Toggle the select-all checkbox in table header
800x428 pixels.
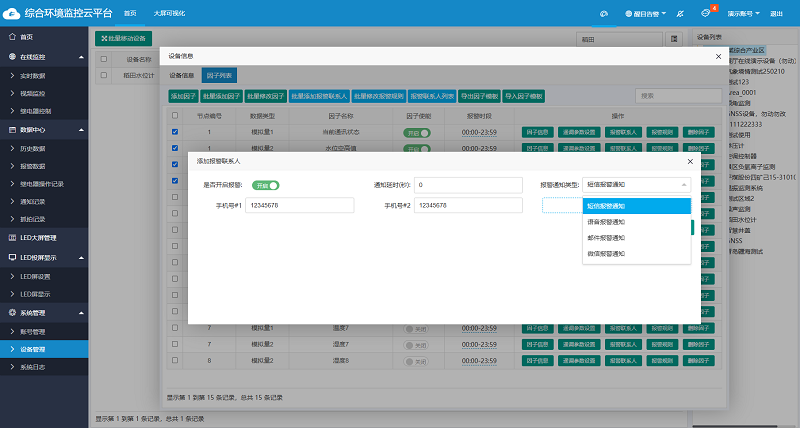coord(175,116)
